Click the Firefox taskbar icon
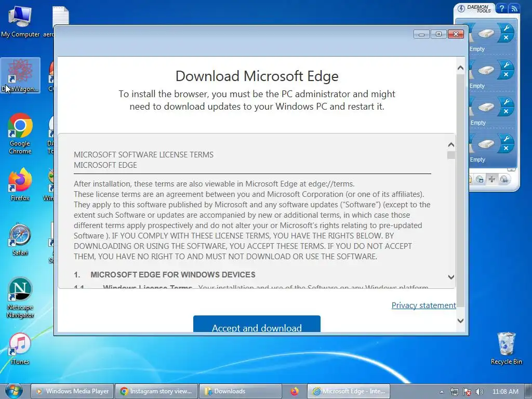This screenshot has width=532, height=399. pyautogui.click(x=295, y=391)
